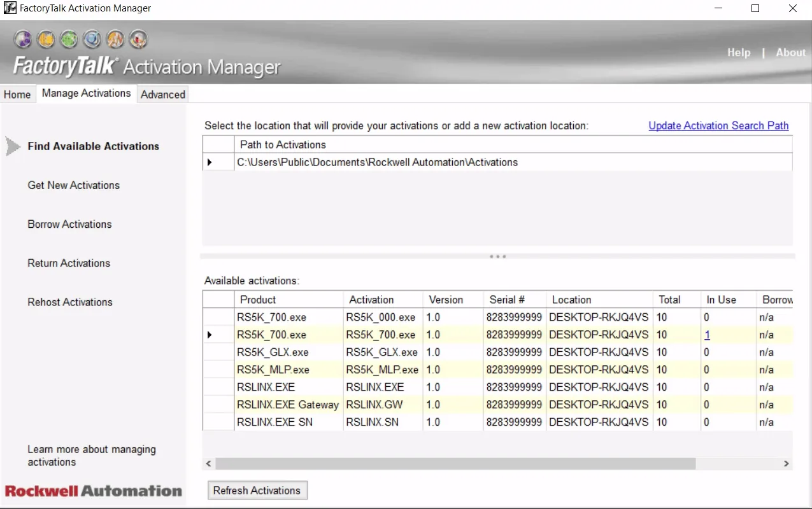Select Find Available Activations in sidebar
812x509 pixels.
pyautogui.click(x=94, y=146)
